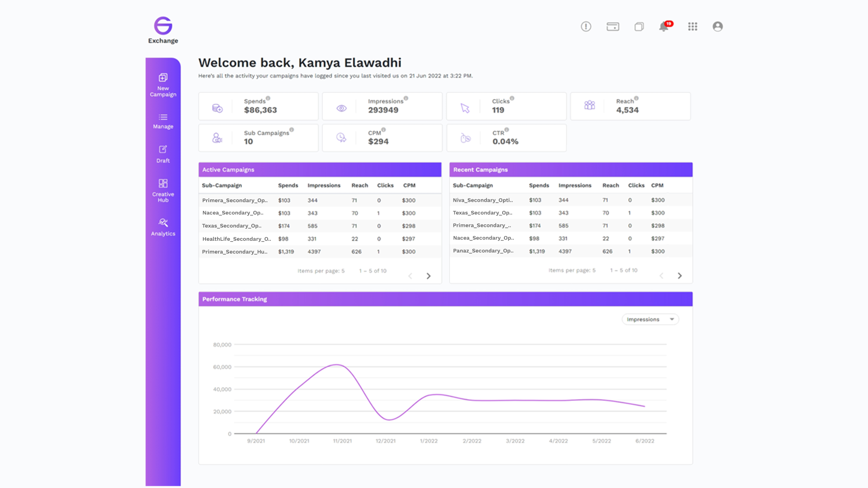Advance Recent Campaigns to the next page

tap(680, 275)
